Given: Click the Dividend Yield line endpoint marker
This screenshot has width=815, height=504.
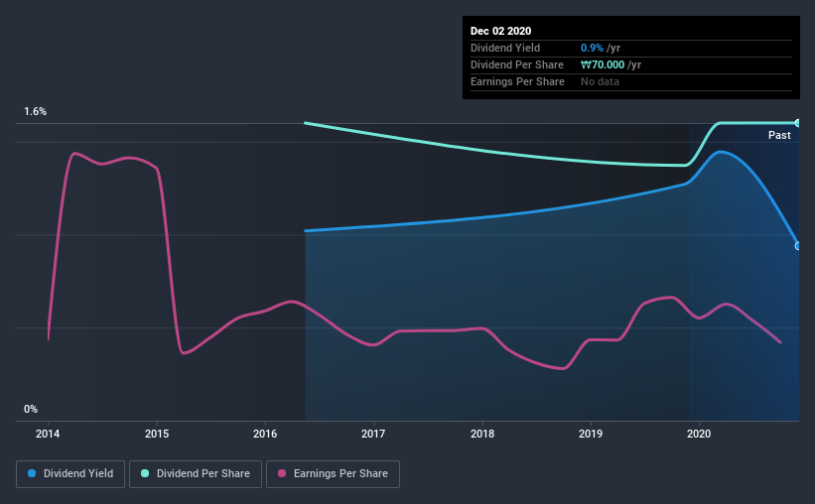Looking at the screenshot, I should [798, 246].
